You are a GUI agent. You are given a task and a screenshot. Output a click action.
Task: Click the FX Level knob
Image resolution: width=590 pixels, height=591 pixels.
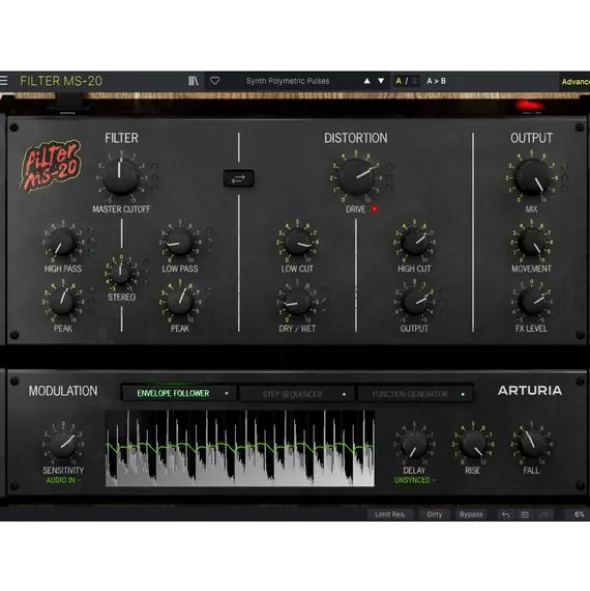(x=532, y=302)
